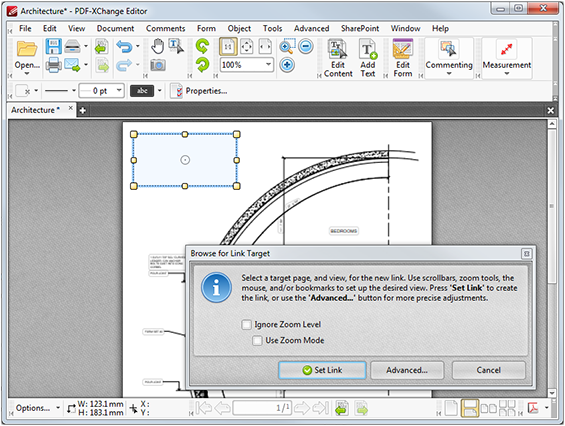
Task: Click the Set Link button
Action: tap(322, 370)
